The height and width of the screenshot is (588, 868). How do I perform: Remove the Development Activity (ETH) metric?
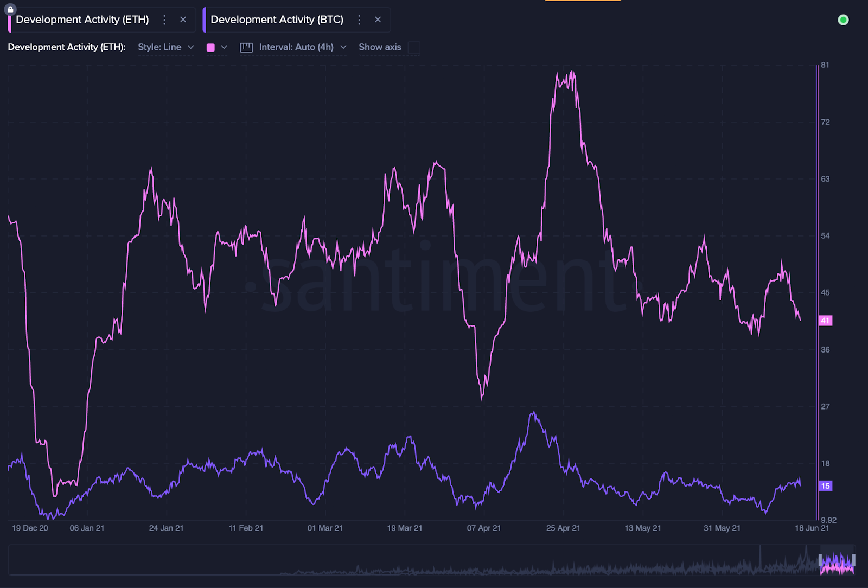point(183,20)
